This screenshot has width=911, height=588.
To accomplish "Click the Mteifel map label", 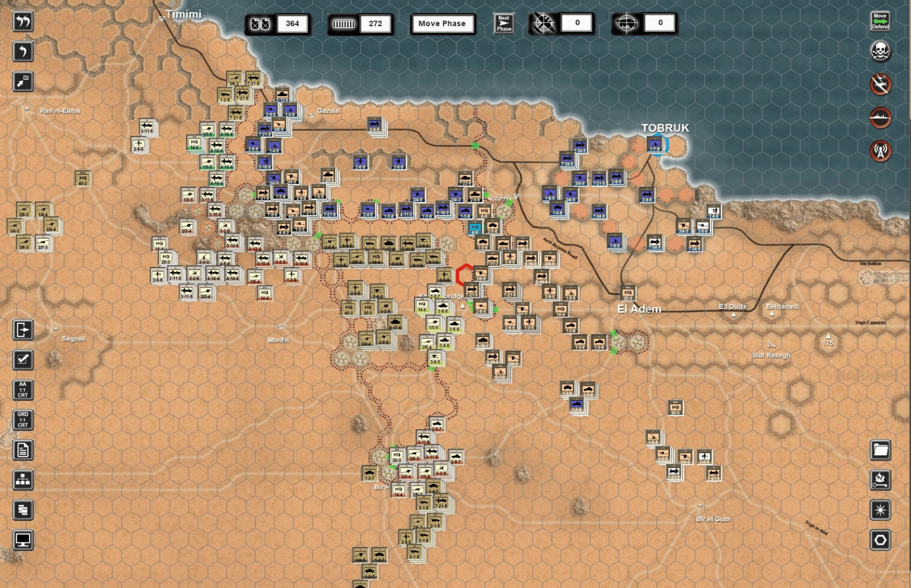I will (x=278, y=340).
